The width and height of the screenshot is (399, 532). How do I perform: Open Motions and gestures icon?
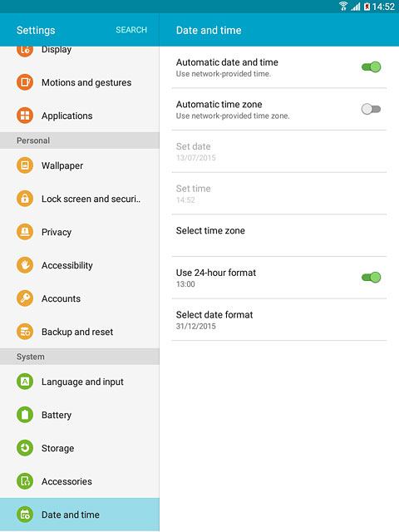click(25, 82)
